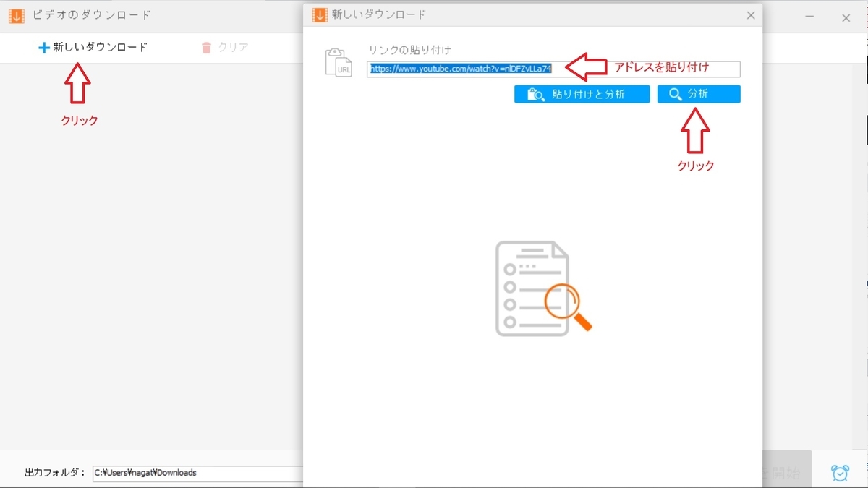Screen dimensions: 868x488
Task: Click the trash can icon next to クリア
Action: [x=206, y=48]
